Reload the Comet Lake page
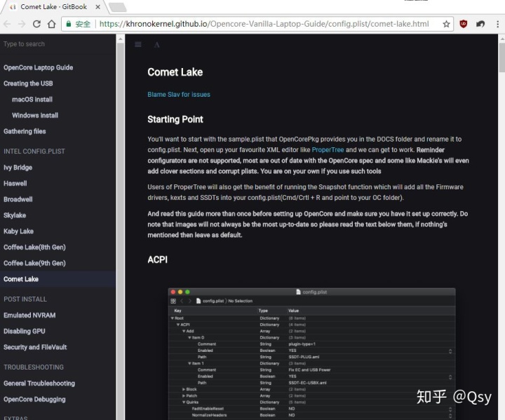Image resolution: width=505 pixels, height=420 pixels. click(x=36, y=24)
